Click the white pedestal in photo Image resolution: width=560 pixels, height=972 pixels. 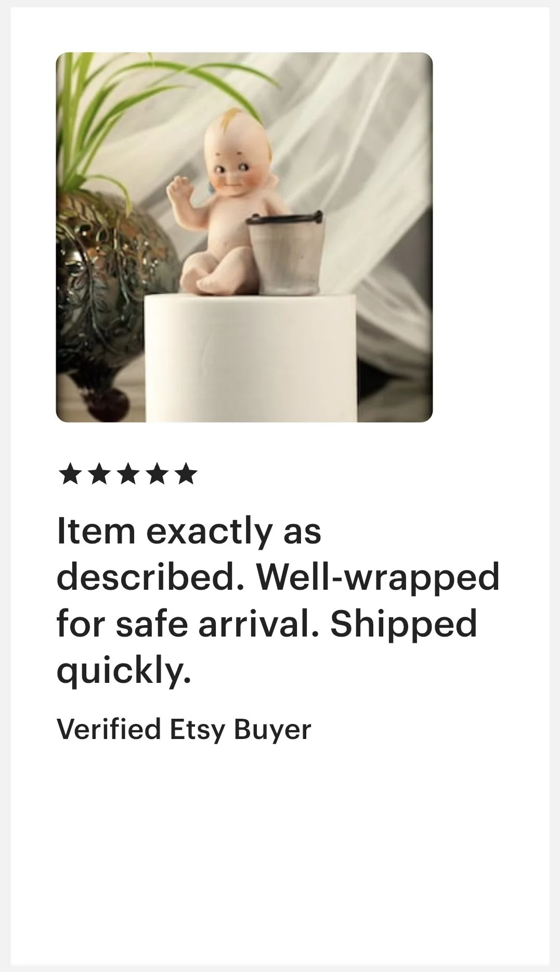(250, 359)
